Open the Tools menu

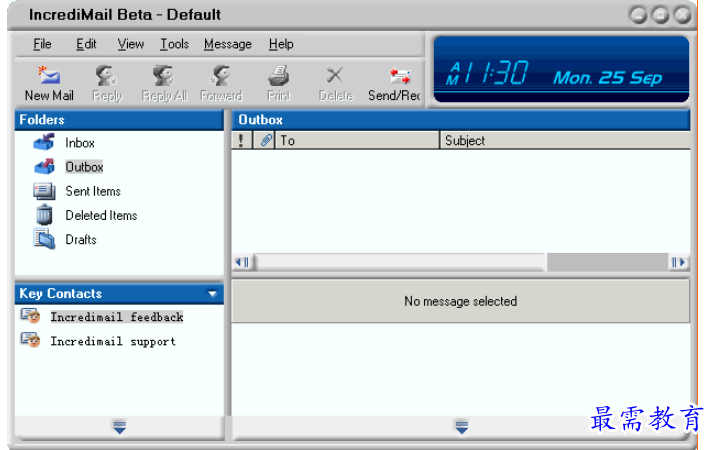coord(174,44)
